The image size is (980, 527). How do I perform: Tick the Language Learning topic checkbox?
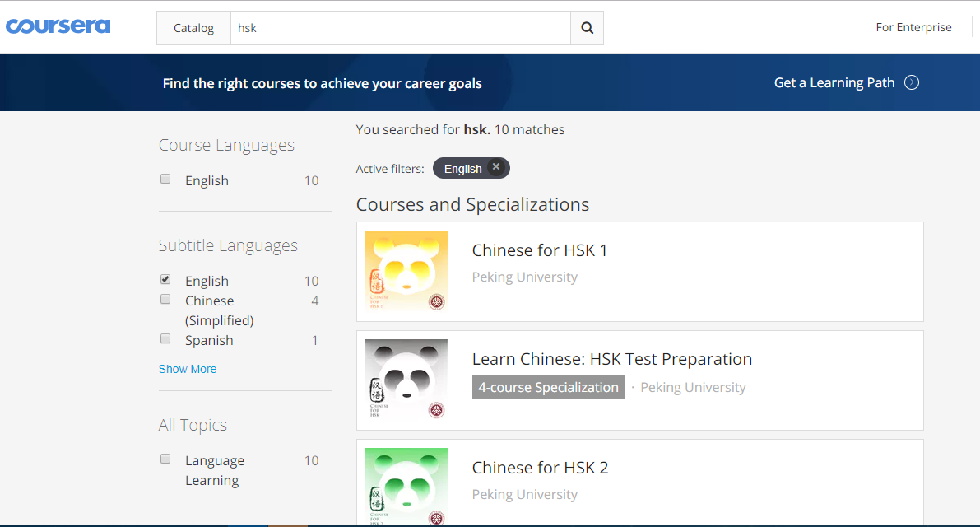point(165,459)
